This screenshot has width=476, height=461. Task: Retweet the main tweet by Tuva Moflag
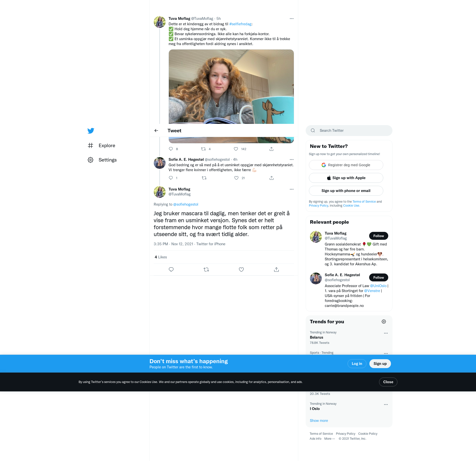click(206, 270)
